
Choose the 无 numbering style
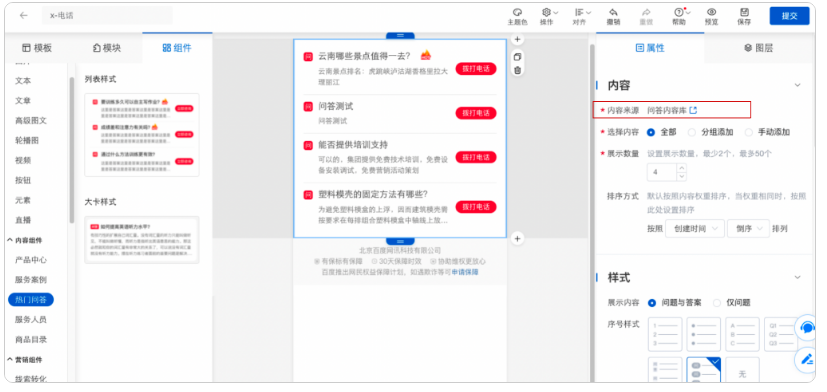[742, 370]
